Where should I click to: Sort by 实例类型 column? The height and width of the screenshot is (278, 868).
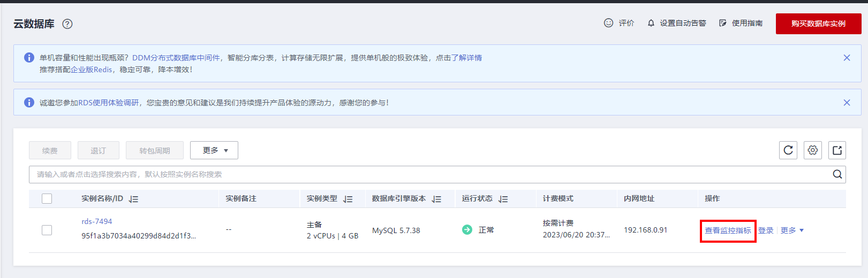click(x=348, y=199)
